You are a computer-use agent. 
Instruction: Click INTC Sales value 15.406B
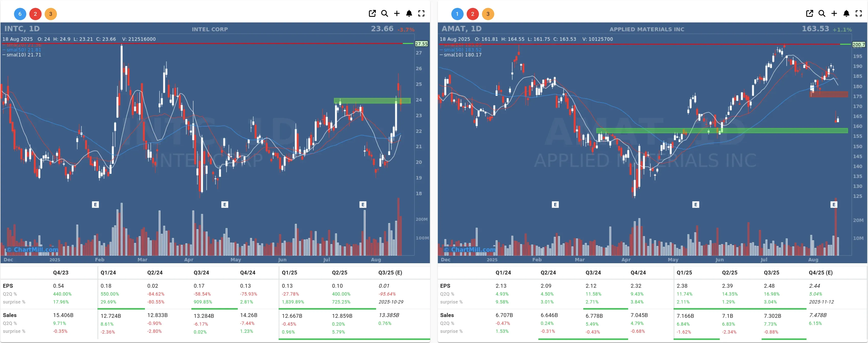(x=63, y=315)
